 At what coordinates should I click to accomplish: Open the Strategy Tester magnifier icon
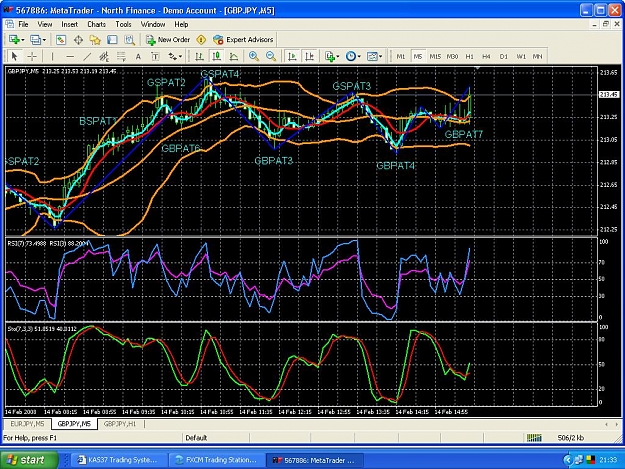(x=129, y=39)
